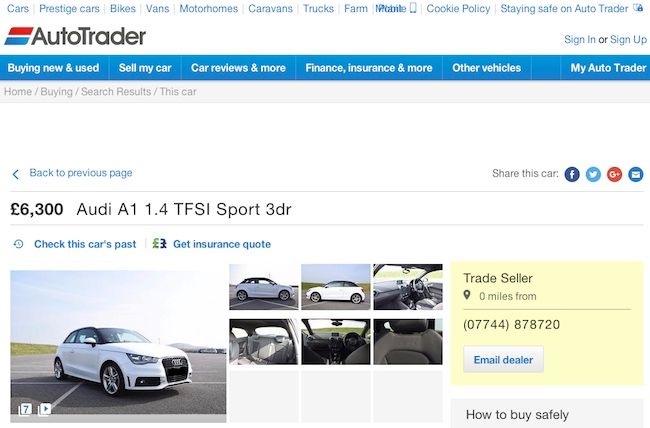Open Car reviews & more menu

pyautogui.click(x=238, y=68)
